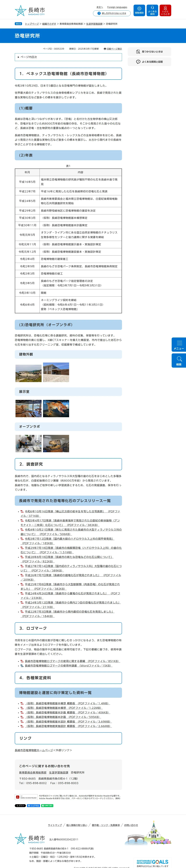Click Adobe Acrobat Reader download banner
Screen dimensions: 186x868
point(26,797)
